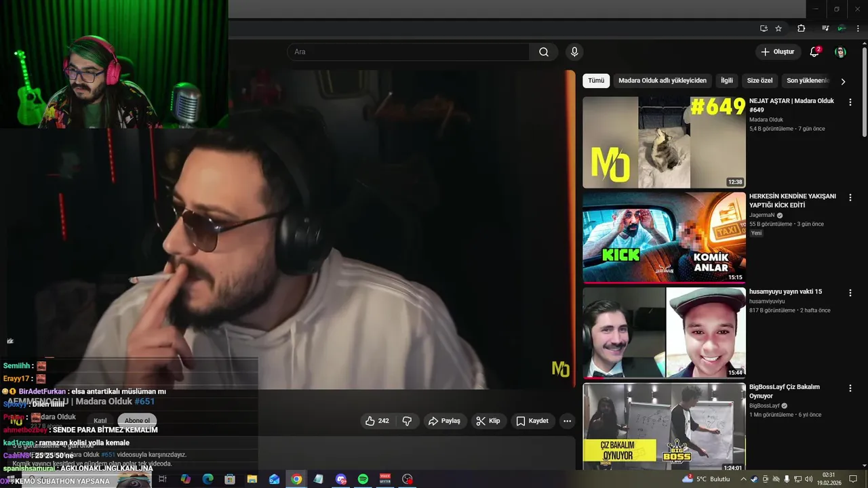This screenshot has width=868, height=488.
Task: Open the BigBossLayf channel name
Action: [764, 406]
